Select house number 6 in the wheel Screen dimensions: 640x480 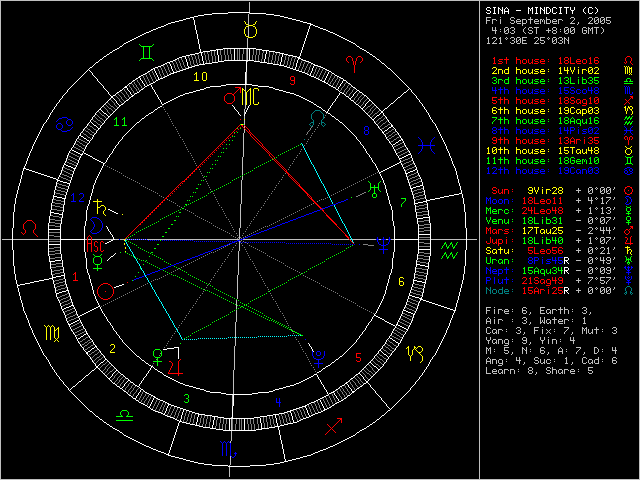click(402, 282)
